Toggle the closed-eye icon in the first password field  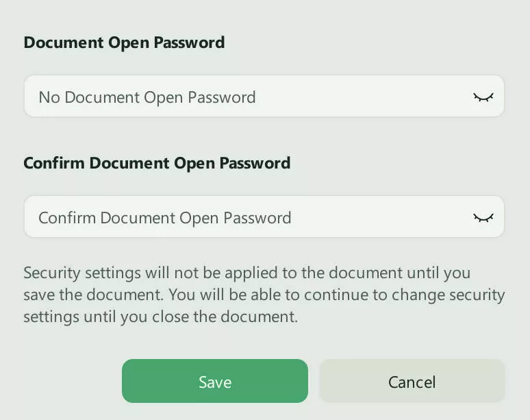coord(483,97)
